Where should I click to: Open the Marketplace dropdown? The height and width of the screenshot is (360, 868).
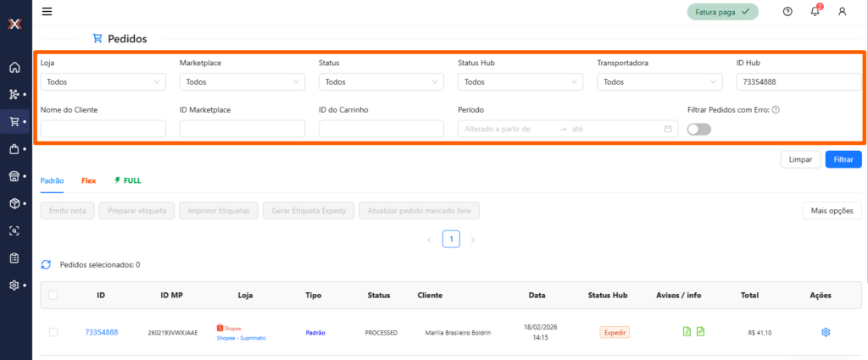click(242, 82)
